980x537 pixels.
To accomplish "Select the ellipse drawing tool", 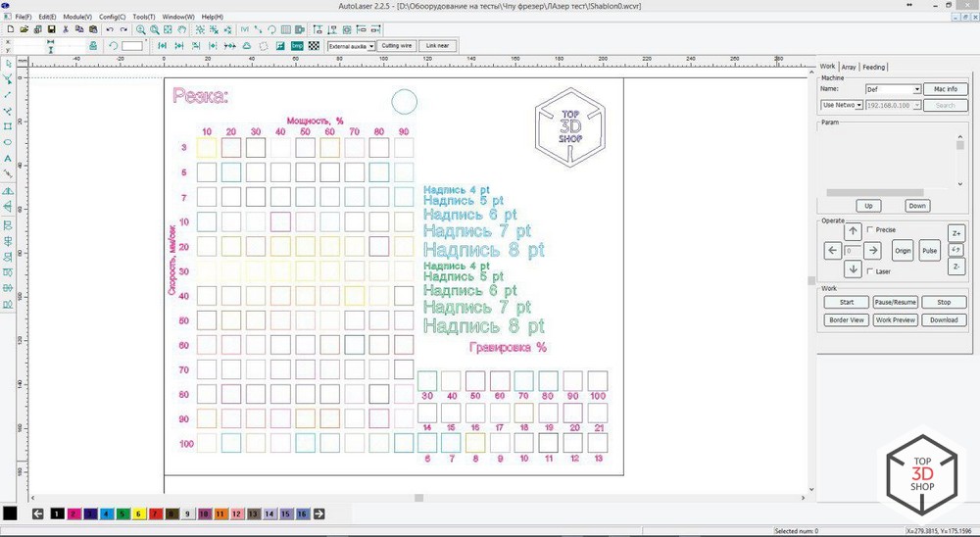I will (8, 142).
